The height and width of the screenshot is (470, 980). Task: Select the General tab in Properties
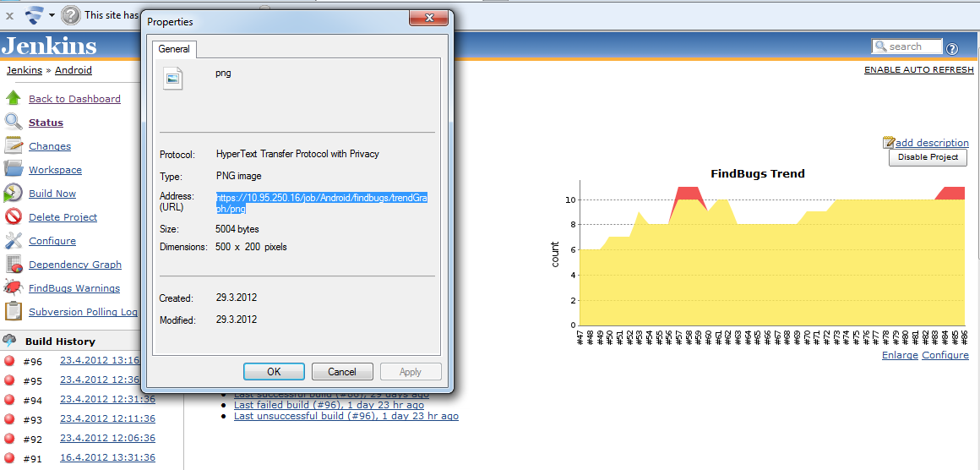(x=175, y=49)
